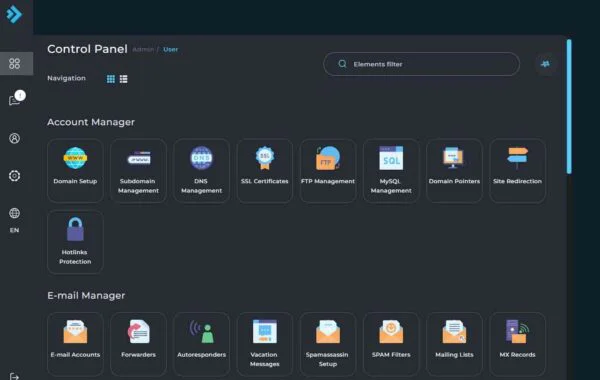Image resolution: width=600 pixels, height=380 pixels.
Task: Open E-mail Accounts
Action: click(x=75, y=344)
